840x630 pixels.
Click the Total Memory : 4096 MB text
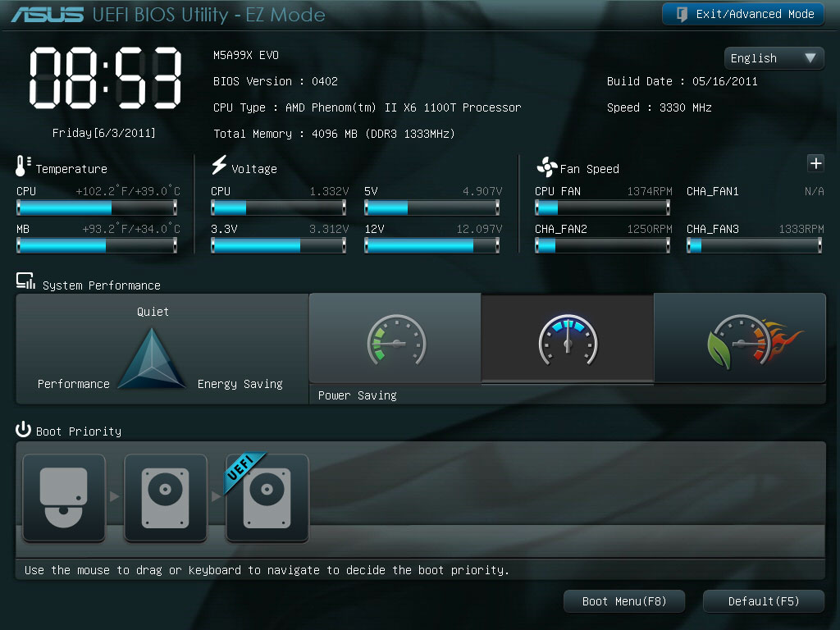coord(334,134)
